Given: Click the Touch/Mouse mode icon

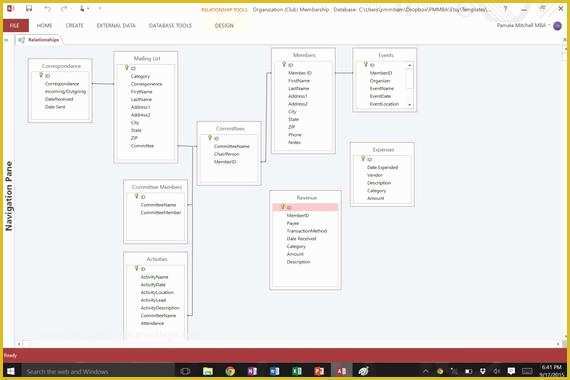Looking at the screenshot, I should 83,8.
